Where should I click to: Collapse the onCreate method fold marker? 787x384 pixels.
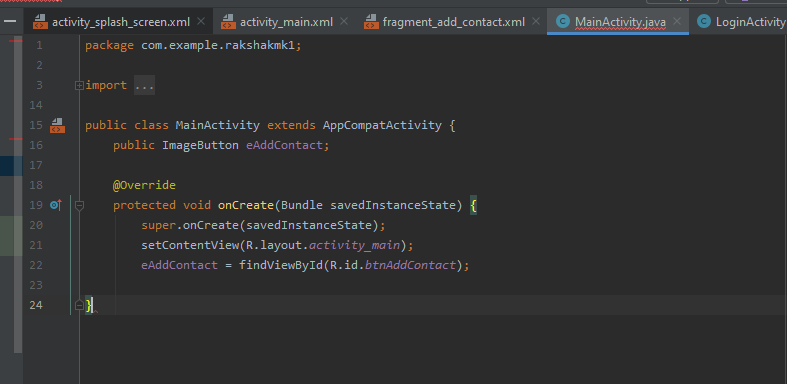[x=79, y=205]
